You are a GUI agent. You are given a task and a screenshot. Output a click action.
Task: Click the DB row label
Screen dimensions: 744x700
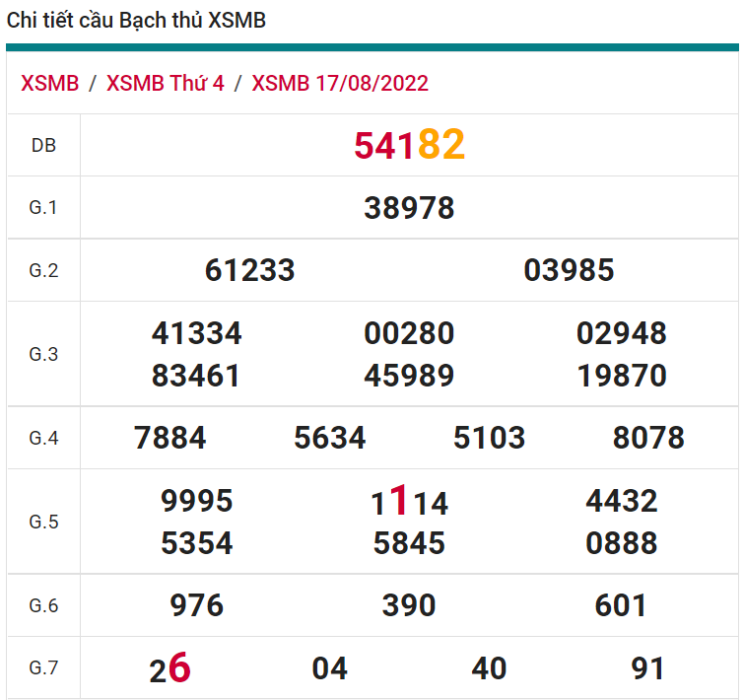tap(43, 145)
